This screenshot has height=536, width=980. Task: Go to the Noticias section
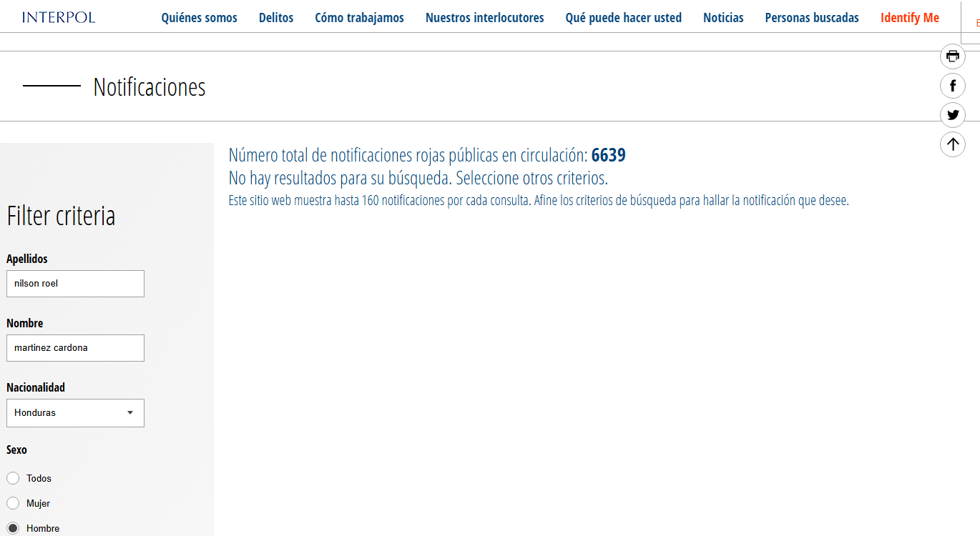[x=723, y=18]
